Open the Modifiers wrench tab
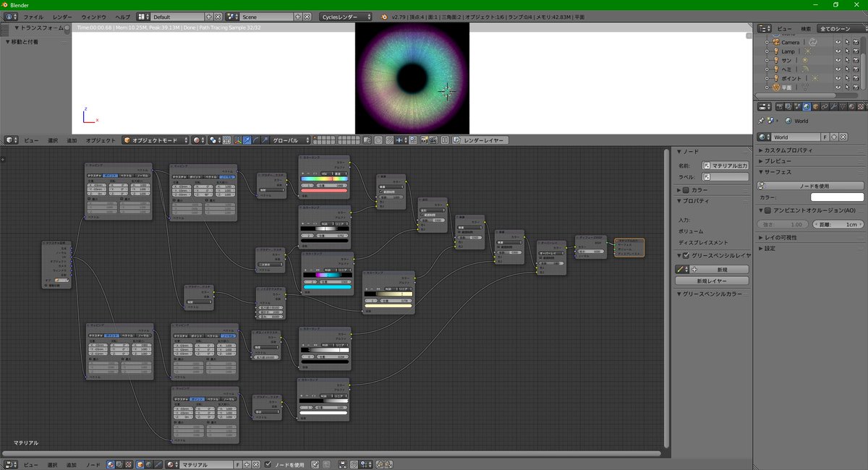The image size is (868, 470). [x=833, y=106]
